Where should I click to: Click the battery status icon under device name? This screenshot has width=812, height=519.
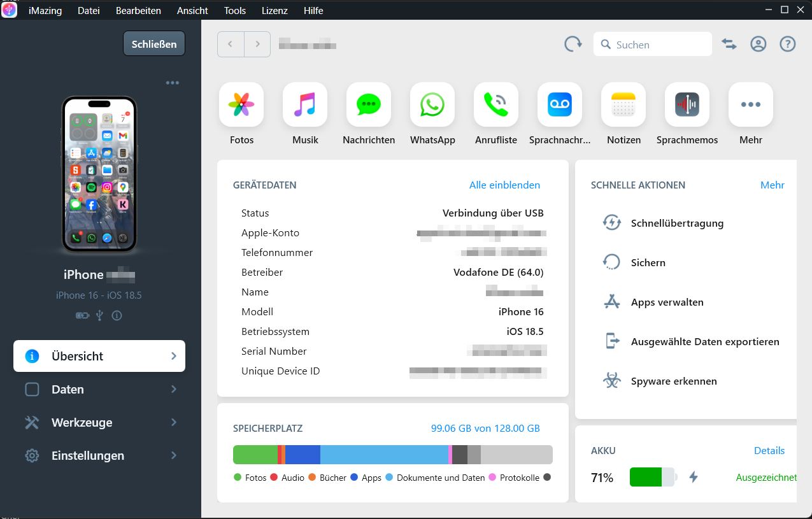point(83,315)
